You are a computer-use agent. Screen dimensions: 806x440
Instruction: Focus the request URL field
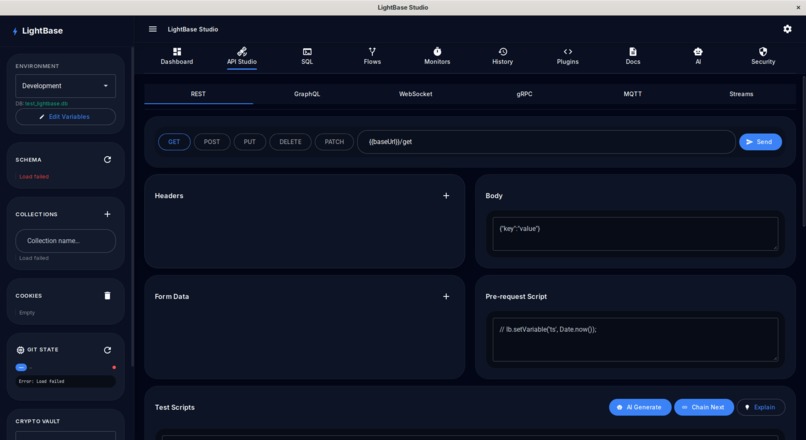546,142
